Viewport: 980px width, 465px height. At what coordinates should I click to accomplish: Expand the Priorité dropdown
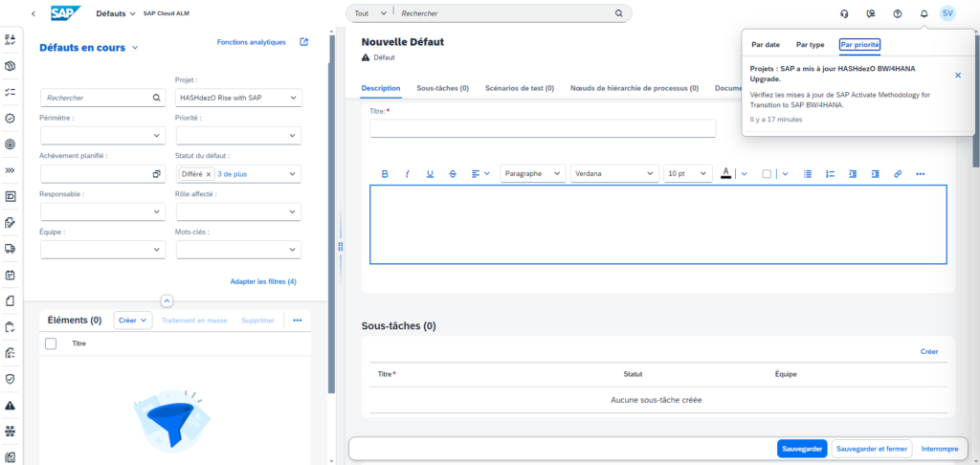(x=292, y=136)
